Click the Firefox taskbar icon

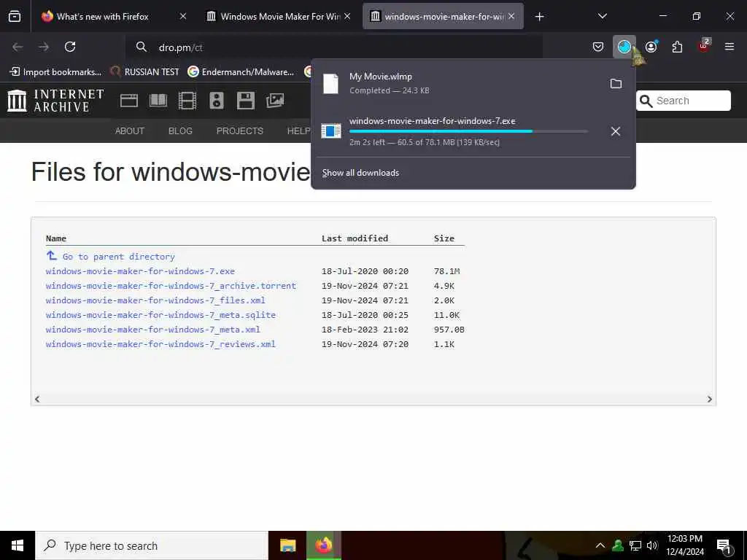(324, 545)
